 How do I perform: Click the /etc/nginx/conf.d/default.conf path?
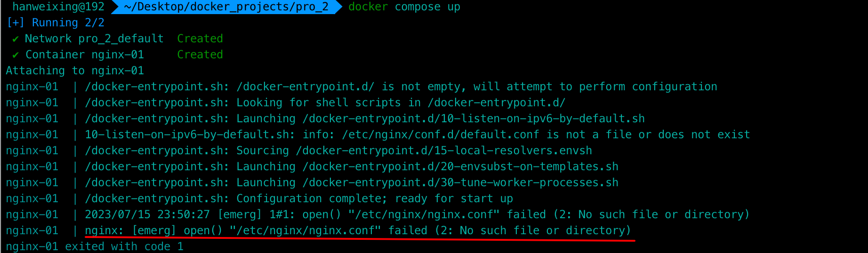pyautogui.click(x=441, y=134)
